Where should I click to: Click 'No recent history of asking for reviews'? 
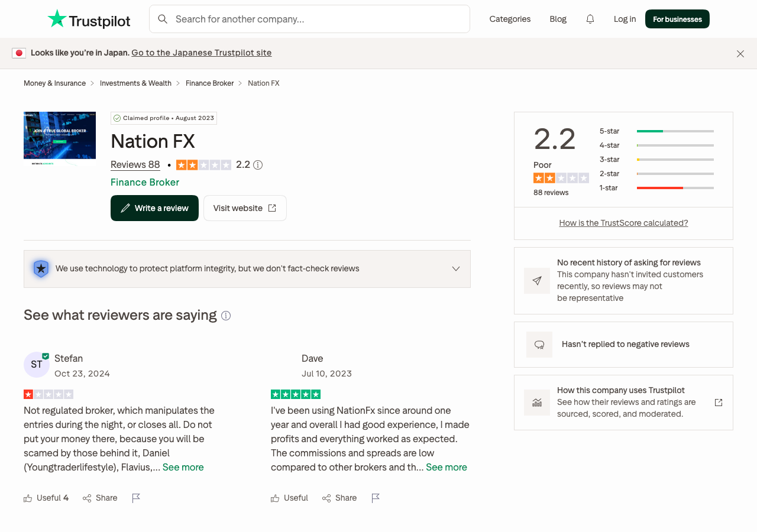point(629,262)
